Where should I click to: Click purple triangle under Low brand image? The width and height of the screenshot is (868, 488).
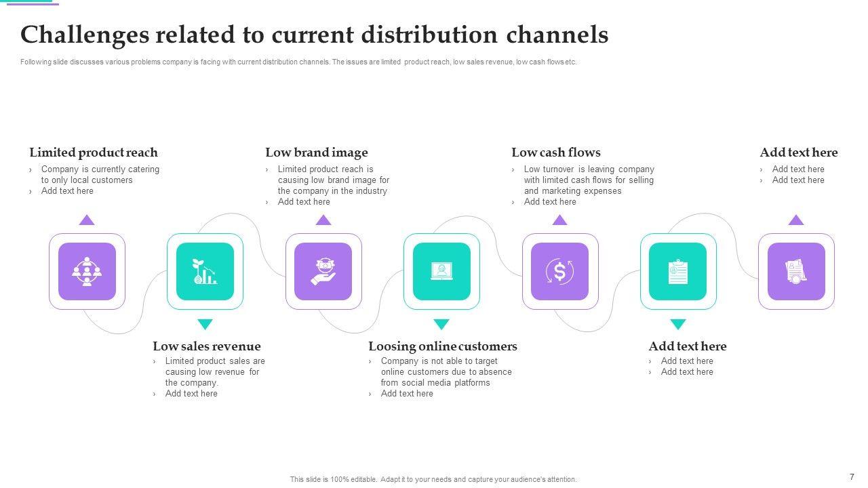click(323, 220)
